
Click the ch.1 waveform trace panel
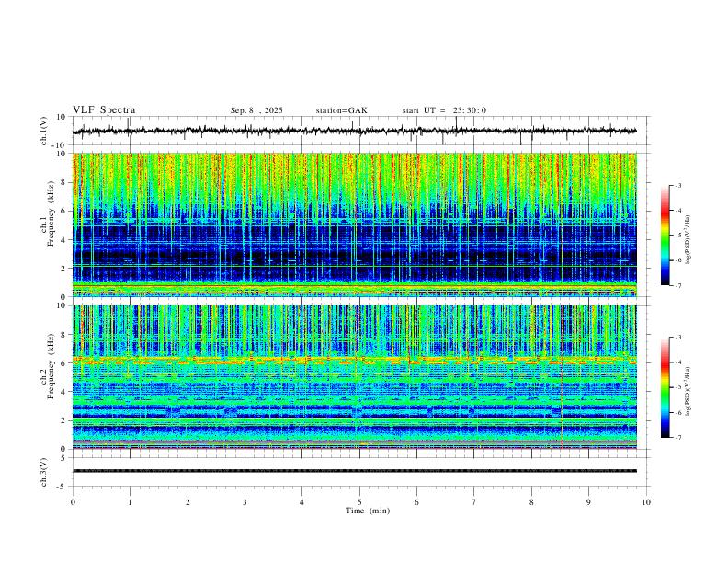[360, 131]
